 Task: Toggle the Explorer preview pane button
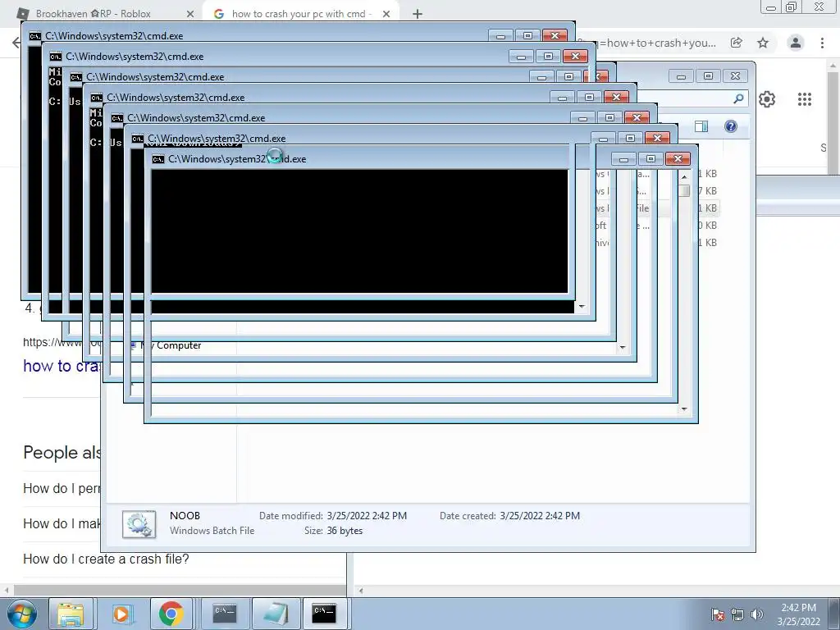click(x=701, y=126)
